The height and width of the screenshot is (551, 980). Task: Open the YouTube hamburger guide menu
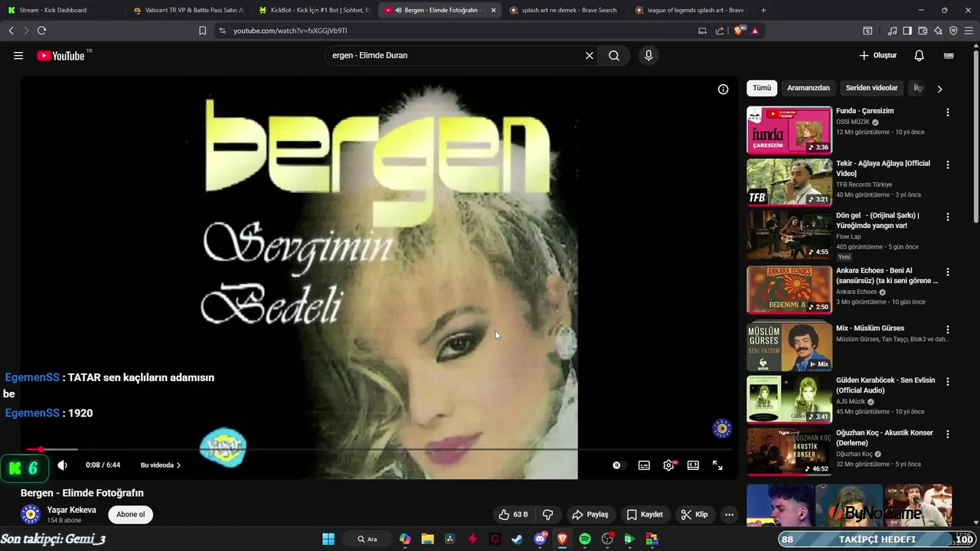click(x=18, y=55)
